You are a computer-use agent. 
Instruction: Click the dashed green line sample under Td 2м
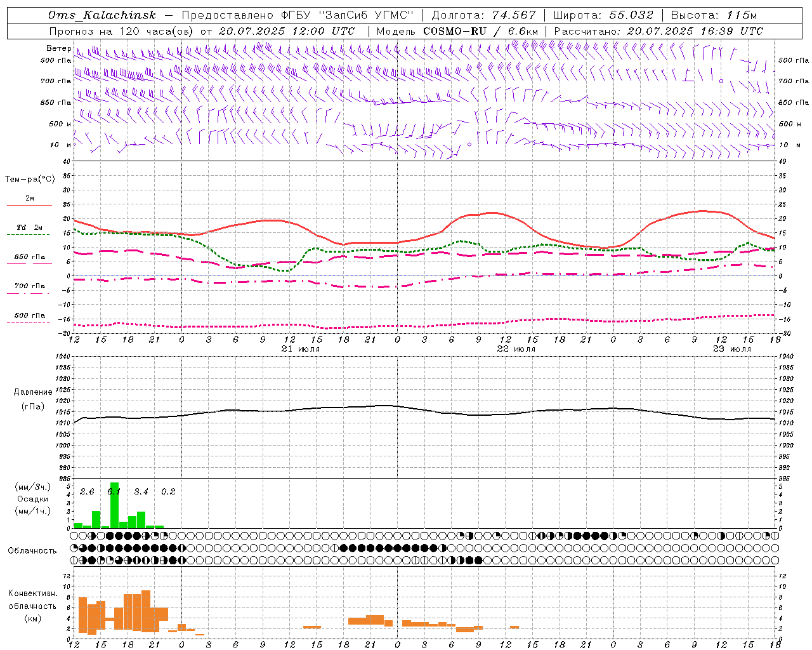tap(29, 234)
